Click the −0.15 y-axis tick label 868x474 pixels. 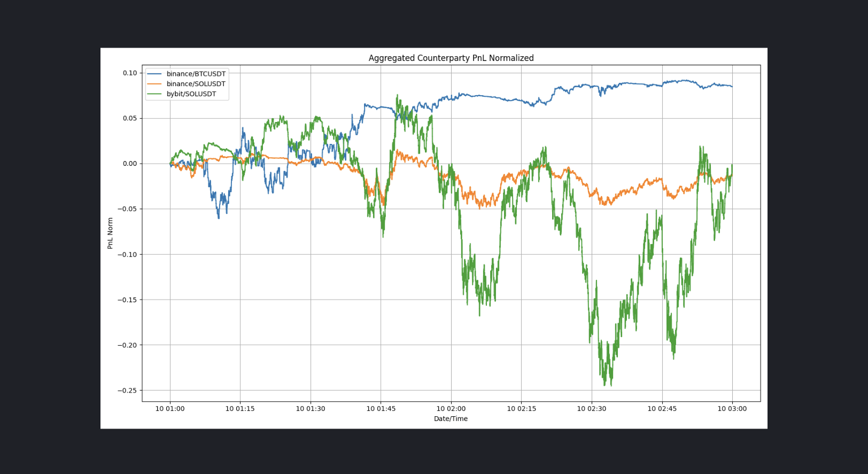pyautogui.click(x=127, y=300)
